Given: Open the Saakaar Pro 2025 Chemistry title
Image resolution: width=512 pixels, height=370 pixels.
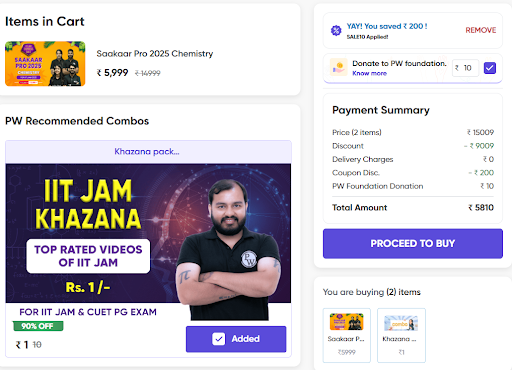Looking at the screenshot, I should coord(155,54).
